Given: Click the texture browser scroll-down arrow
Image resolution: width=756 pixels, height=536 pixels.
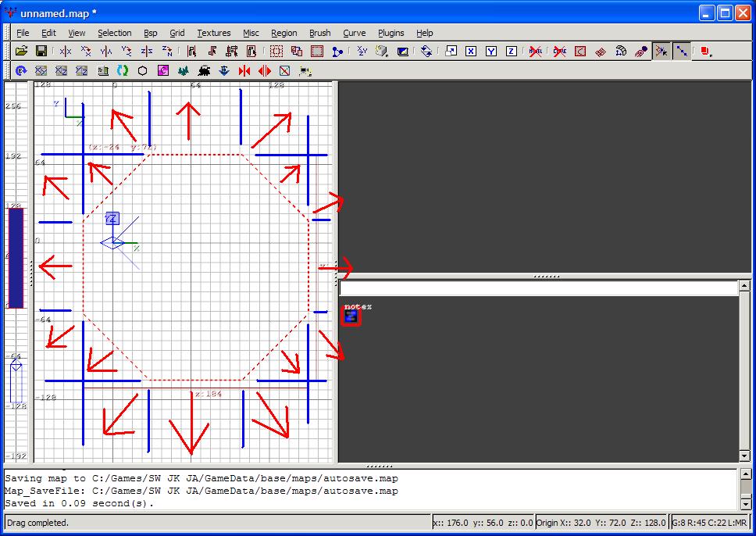Looking at the screenshot, I should (744, 456).
